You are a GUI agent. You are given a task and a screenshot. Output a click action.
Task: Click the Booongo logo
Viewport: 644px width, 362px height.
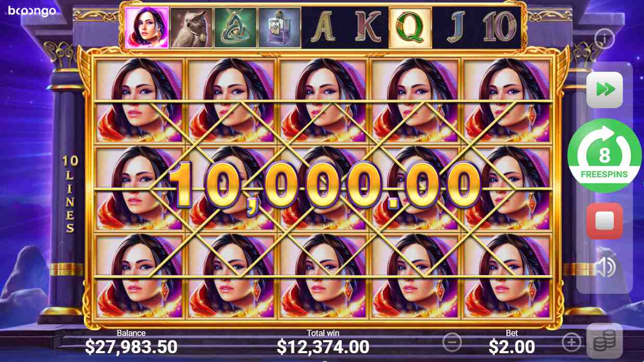(x=32, y=11)
